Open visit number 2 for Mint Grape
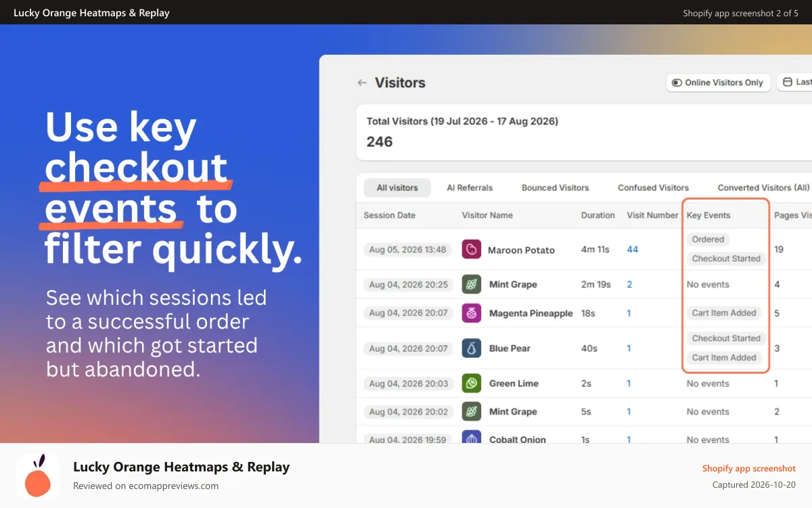812x508 pixels. pyautogui.click(x=629, y=284)
